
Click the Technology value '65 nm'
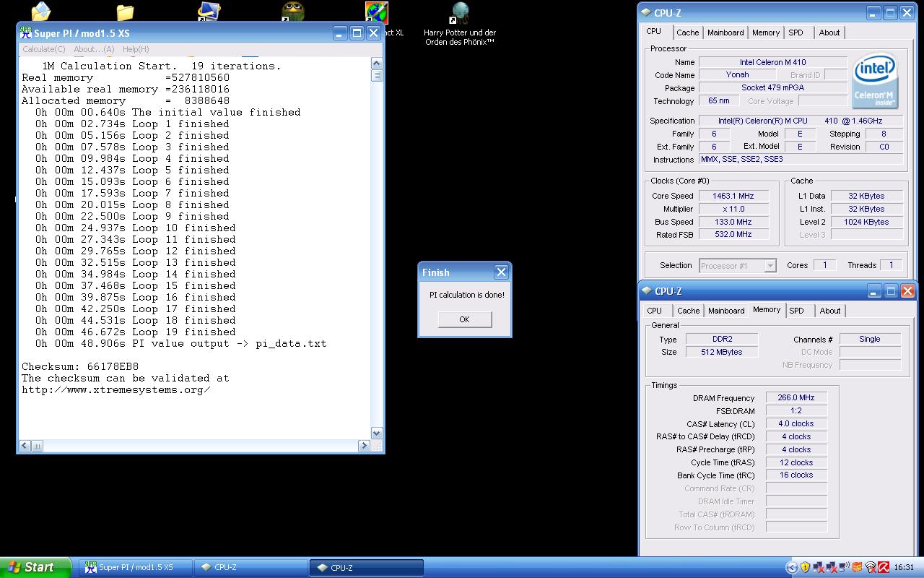(x=718, y=101)
